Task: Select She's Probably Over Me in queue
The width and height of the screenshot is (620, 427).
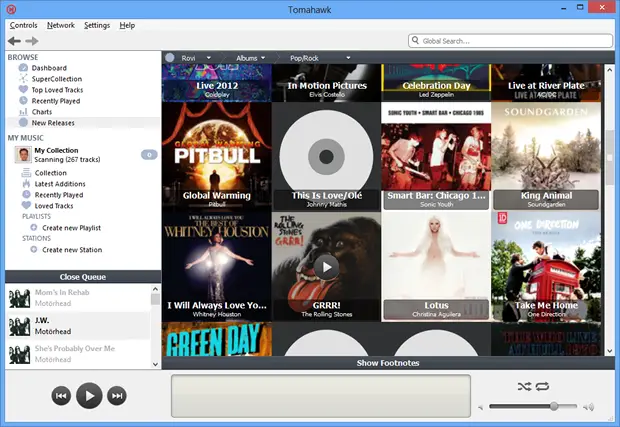Action: point(78,354)
